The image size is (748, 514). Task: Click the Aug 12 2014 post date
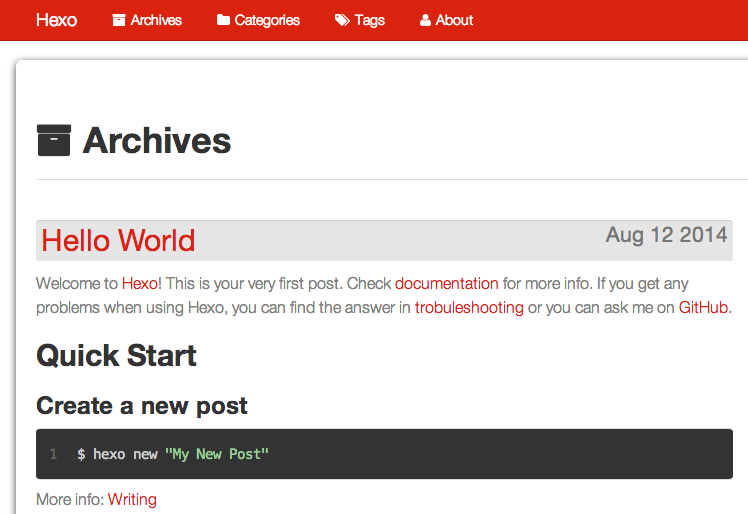point(666,235)
